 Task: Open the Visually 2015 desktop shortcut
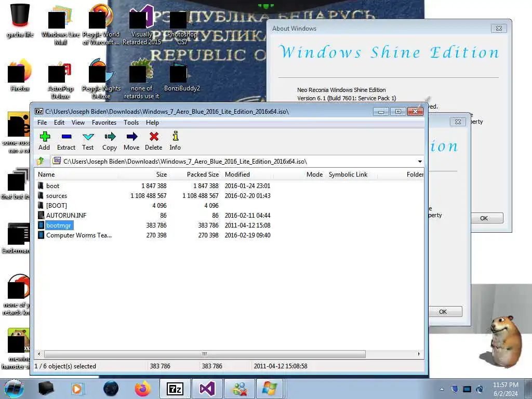[141, 24]
